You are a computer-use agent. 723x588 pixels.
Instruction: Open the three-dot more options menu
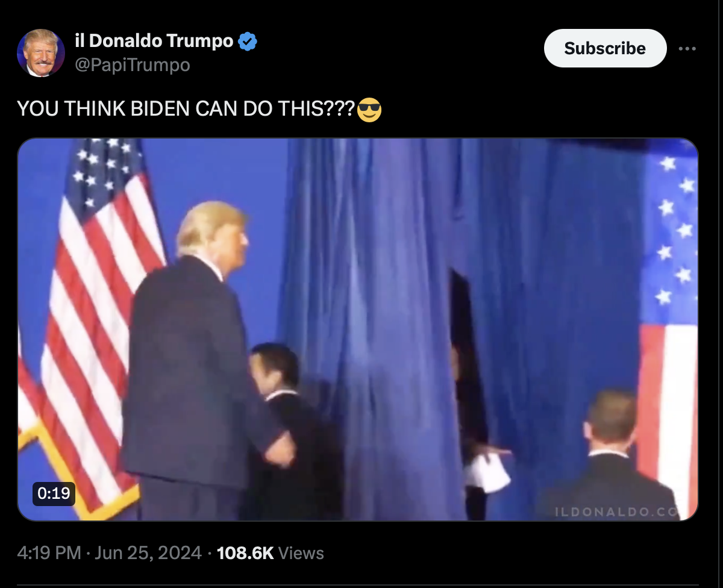pyautogui.click(x=687, y=48)
